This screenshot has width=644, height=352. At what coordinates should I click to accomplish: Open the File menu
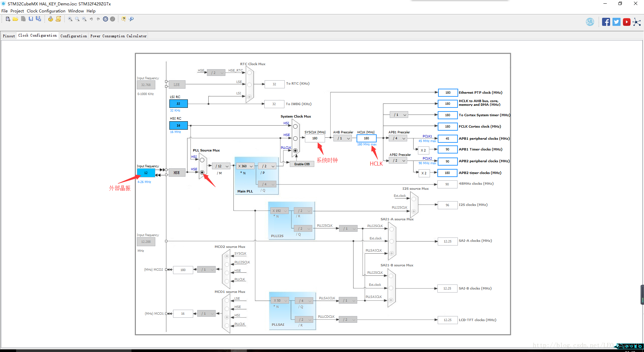click(5, 11)
